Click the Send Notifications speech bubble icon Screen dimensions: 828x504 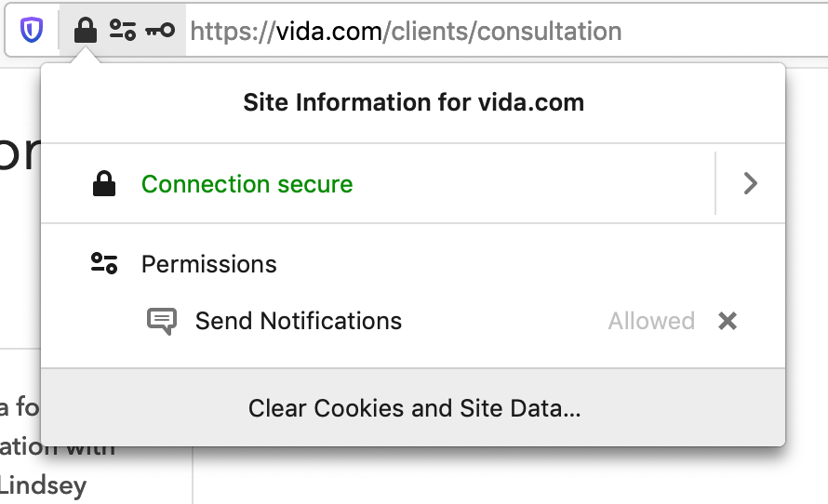tap(162, 321)
